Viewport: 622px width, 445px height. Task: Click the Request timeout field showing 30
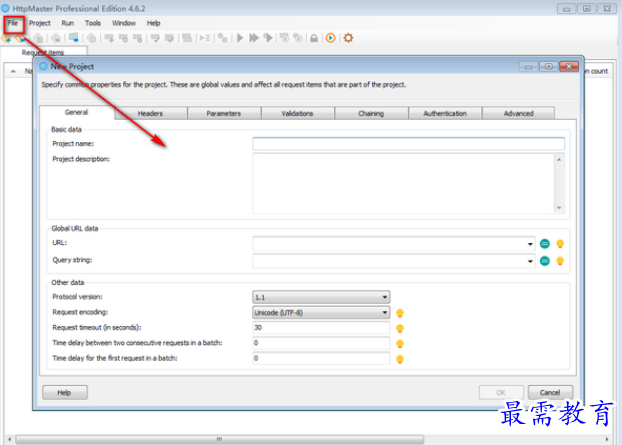(321, 328)
